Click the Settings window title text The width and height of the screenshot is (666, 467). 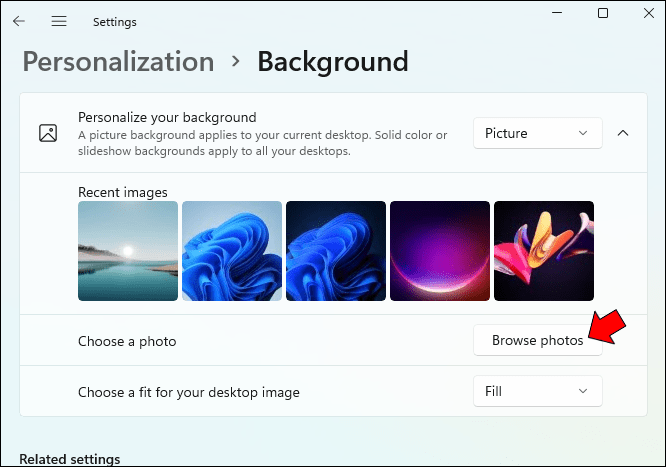(x=114, y=21)
